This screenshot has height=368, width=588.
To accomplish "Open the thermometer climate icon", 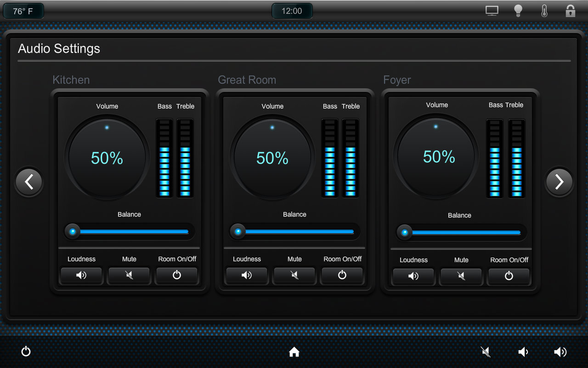I will click(544, 11).
